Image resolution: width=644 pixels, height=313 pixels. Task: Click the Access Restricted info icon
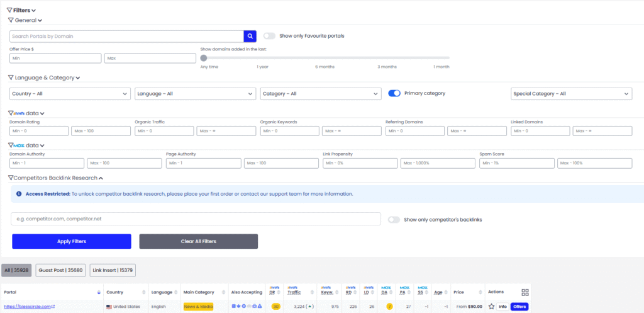(x=19, y=194)
